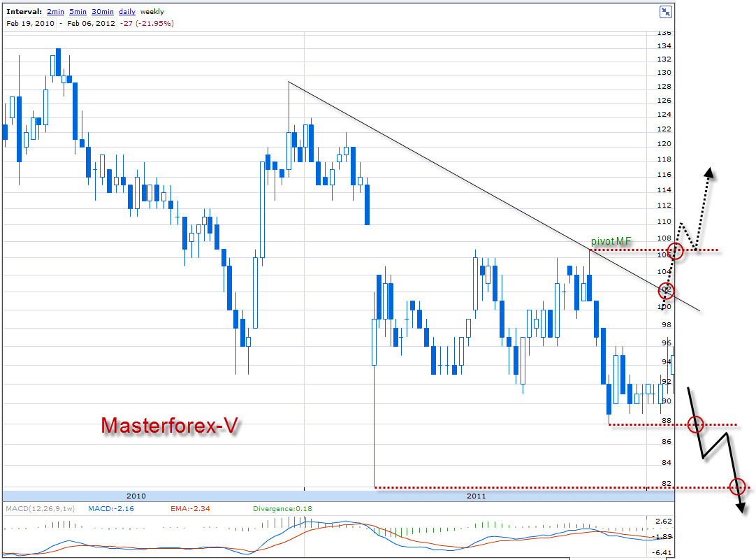This screenshot has width=756, height=560.
Task: Click the 114 price axis label
Action: click(664, 190)
